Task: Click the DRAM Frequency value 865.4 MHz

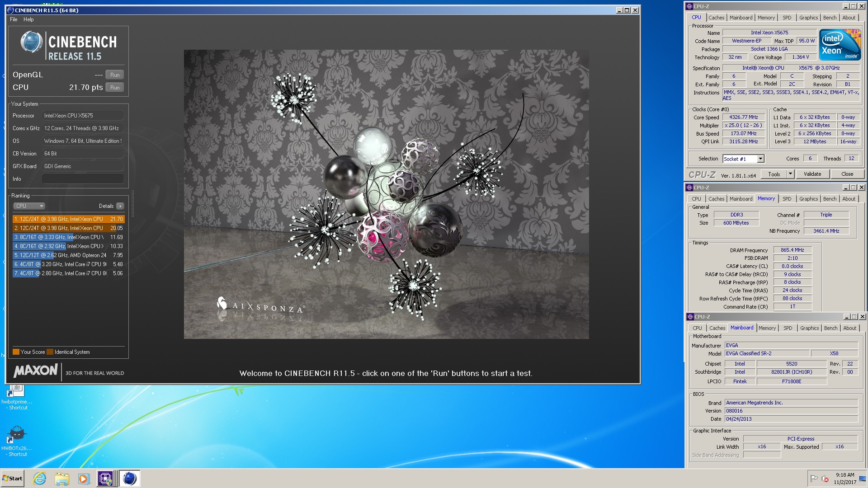Action: [x=793, y=250]
